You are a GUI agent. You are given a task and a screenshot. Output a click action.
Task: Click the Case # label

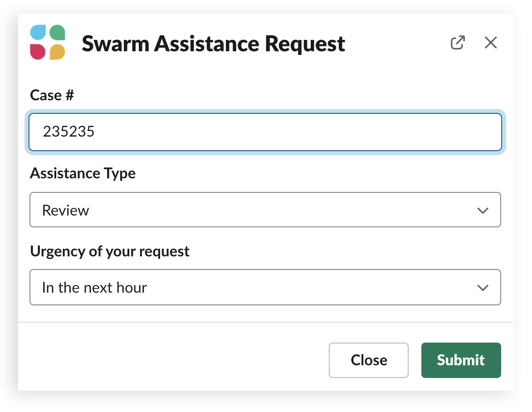coord(52,95)
